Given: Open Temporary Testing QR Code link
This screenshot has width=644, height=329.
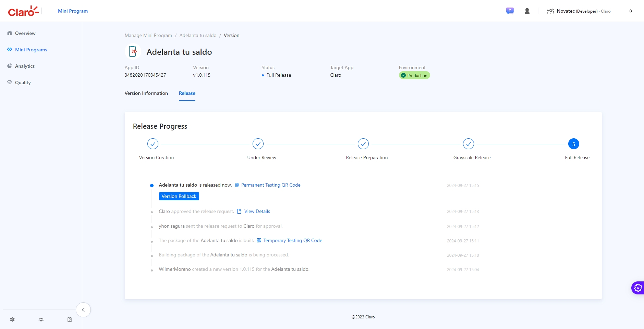Looking at the screenshot, I should [x=293, y=240].
